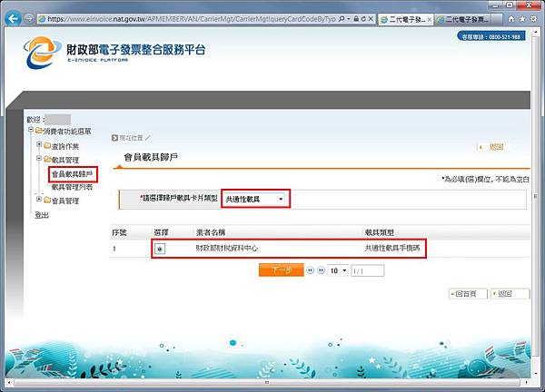Click the page refresh icon in address bar
This screenshot has width=545, height=392.
point(363,19)
